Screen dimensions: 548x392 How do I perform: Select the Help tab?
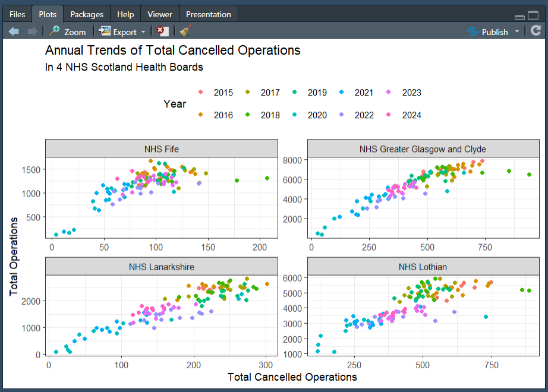[x=125, y=14]
